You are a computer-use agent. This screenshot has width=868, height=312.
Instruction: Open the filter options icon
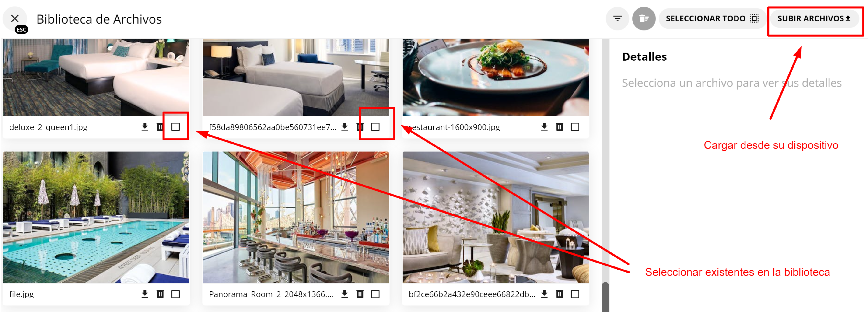pyautogui.click(x=617, y=18)
